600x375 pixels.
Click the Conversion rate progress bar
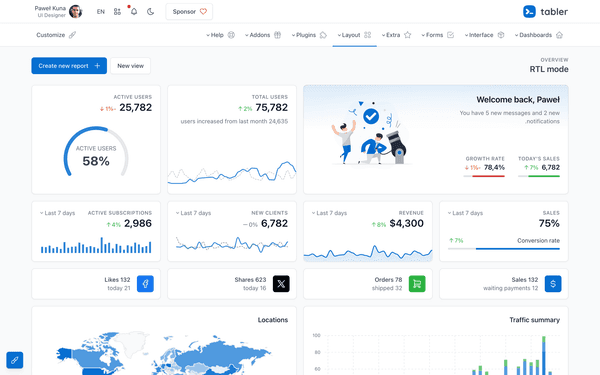504,249
